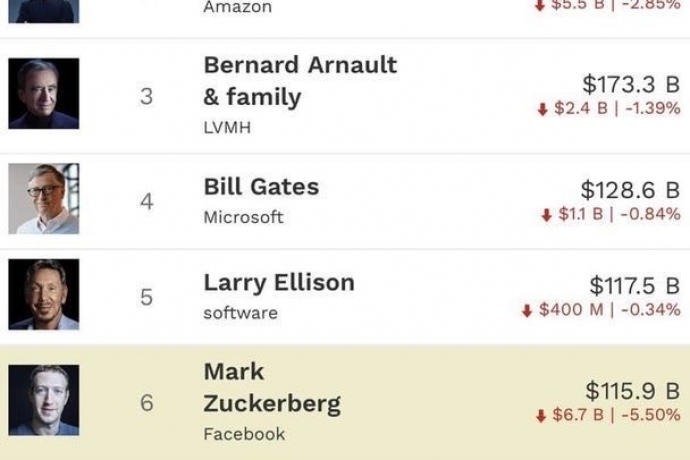This screenshot has width=690, height=460.
Task: Click the $173.3 B net worth value
Action: (631, 84)
